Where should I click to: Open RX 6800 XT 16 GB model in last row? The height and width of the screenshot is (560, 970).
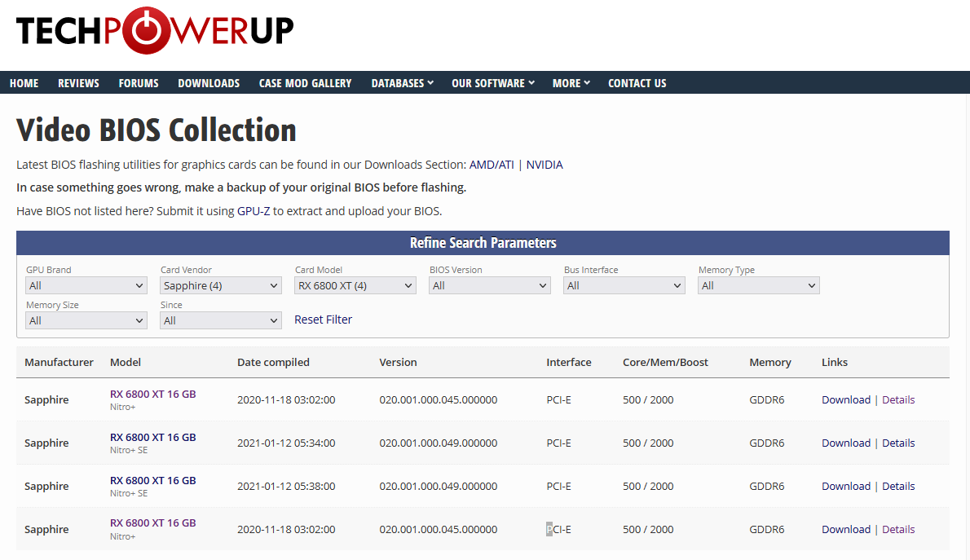pos(152,523)
